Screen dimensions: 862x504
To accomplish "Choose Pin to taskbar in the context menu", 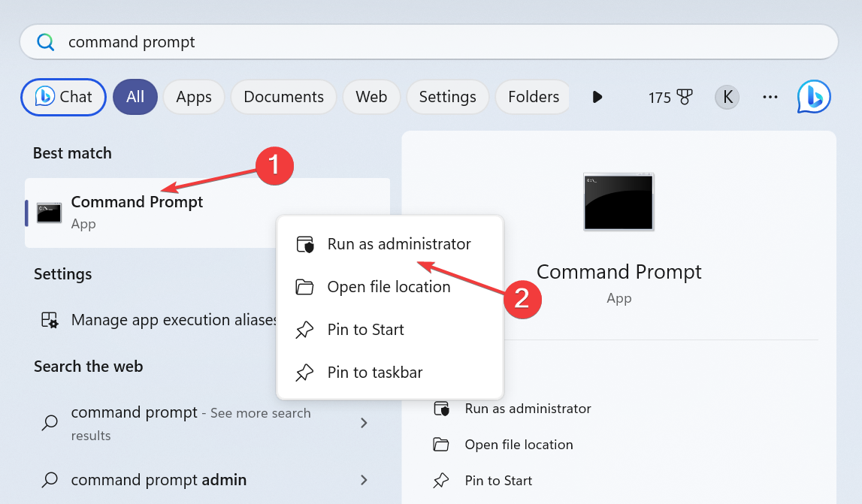I will (375, 372).
